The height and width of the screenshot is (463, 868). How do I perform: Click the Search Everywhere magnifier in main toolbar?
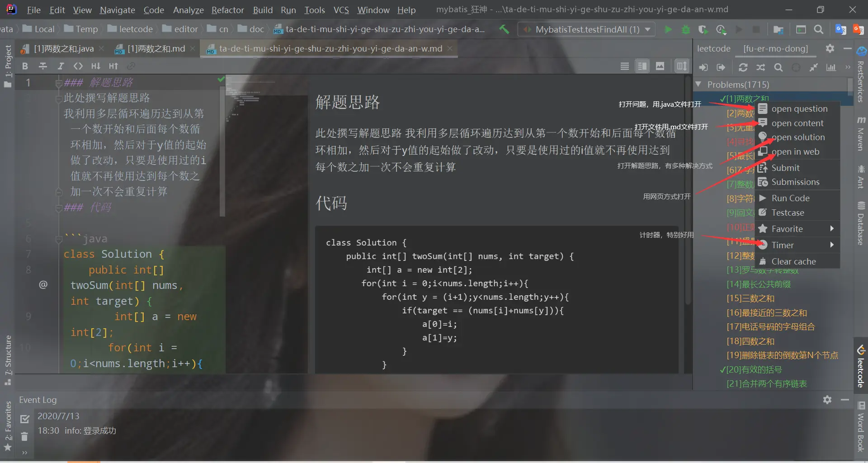point(818,29)
